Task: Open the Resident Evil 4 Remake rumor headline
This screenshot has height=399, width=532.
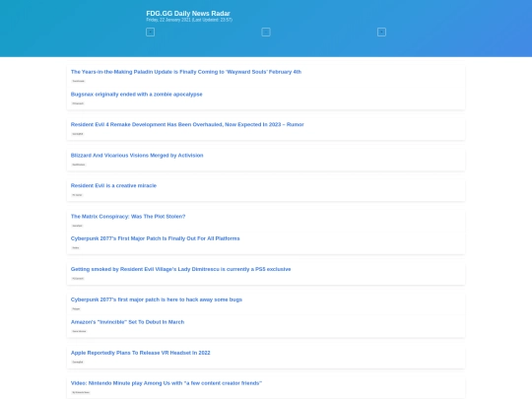Action: pos(187,124)
